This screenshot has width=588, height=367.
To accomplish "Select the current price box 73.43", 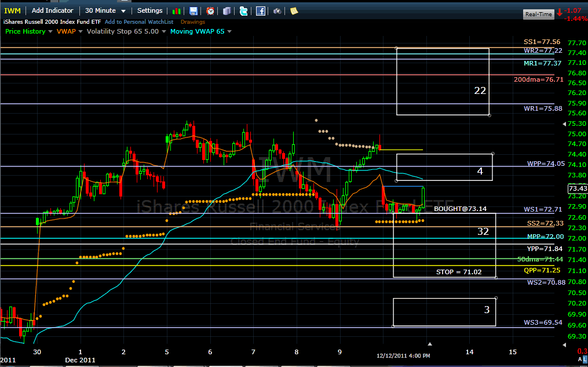I will coord(578,188).
